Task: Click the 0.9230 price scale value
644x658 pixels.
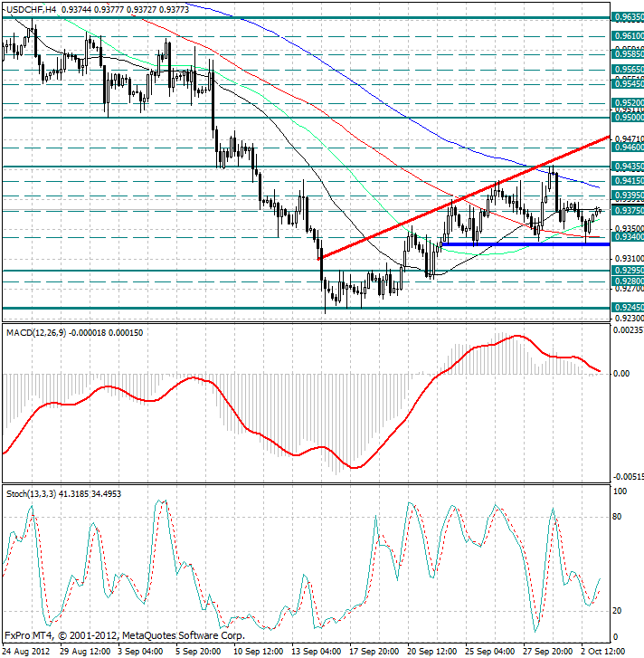Action: [629, 318]
